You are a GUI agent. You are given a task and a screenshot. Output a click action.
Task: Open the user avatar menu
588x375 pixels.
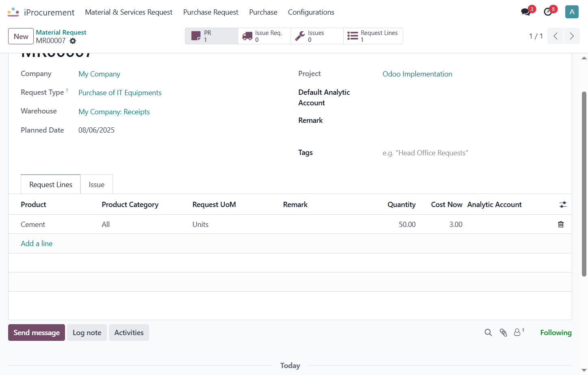pyautogui.click(x=572, y=12)
